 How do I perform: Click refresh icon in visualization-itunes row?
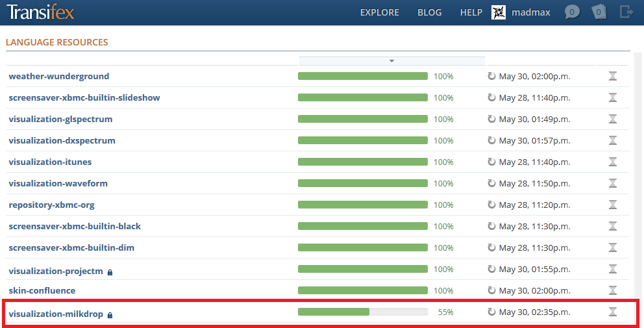click(491, 162)
